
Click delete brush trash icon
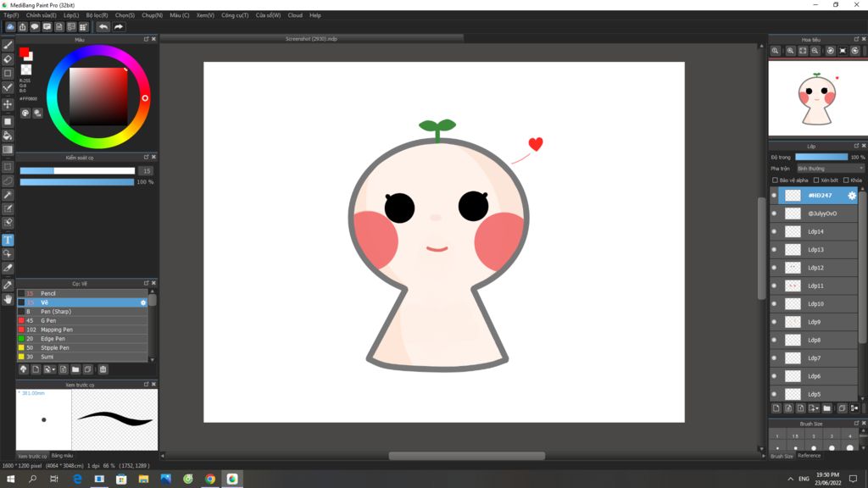103,369
